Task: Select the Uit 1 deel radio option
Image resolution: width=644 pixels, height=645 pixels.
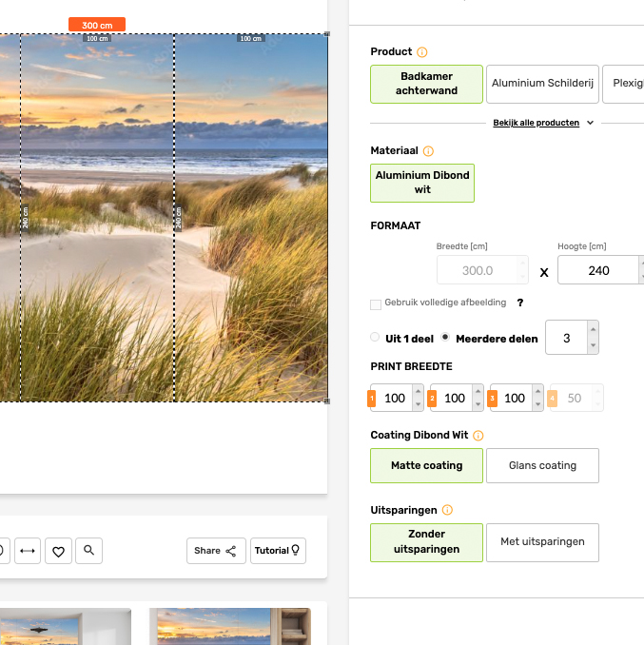Action: tap(375, 338)
